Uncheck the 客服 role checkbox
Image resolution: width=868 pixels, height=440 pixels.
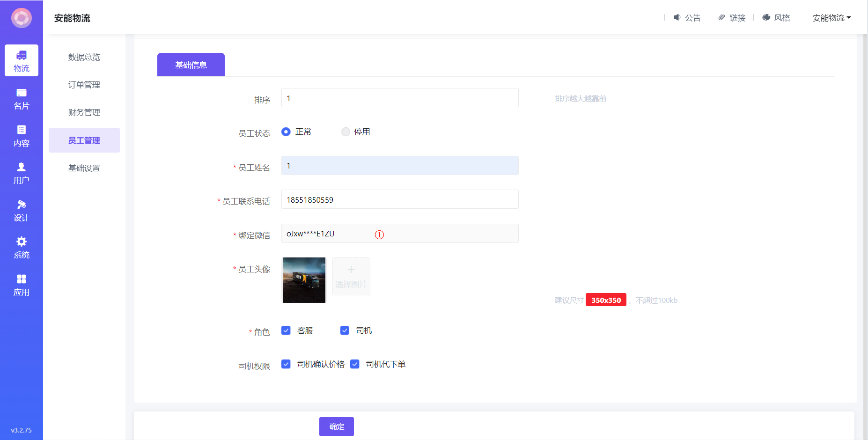pyautogui.click(x=286, y=330)
